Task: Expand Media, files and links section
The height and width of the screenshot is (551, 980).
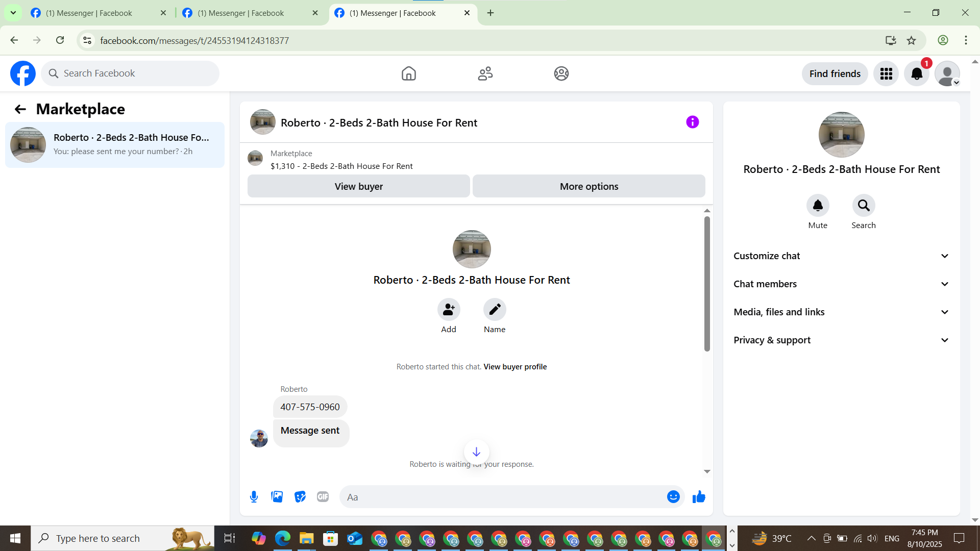Action: click(x=841, y=312)
